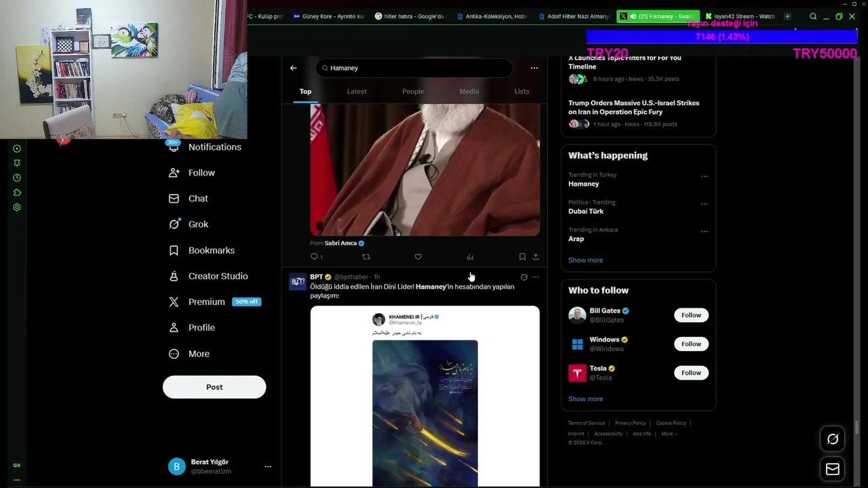The image size is (868, 488).
Task: Switch to isyan42 Stream browser tab
Action: (741, 16)
